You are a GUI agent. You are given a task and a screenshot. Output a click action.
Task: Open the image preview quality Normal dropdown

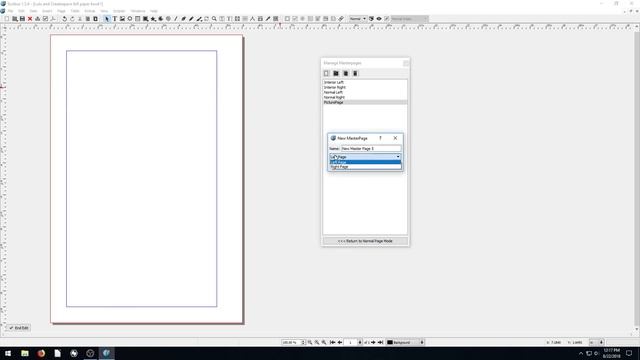(x=358, y=19)
